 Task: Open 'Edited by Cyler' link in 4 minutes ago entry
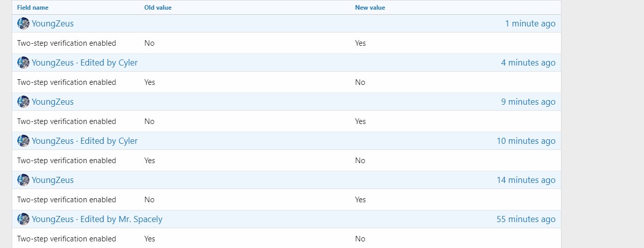[109, 63]
